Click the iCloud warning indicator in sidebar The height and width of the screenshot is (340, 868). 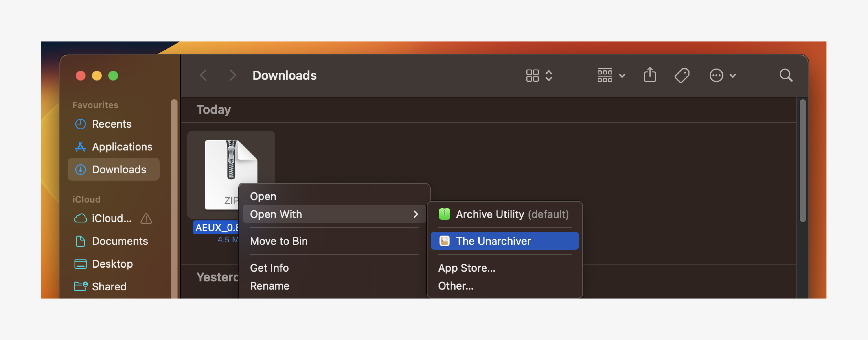(x=146, y=218)
